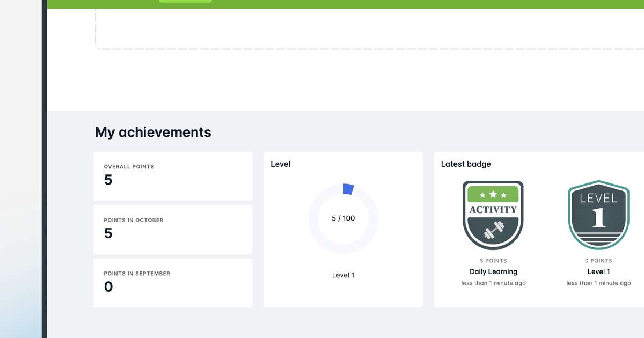Image resolution: width=644 pixels, height=338 pixels.
Task: Click the Level 1 label below the progress ring
Action: (343, 275)
